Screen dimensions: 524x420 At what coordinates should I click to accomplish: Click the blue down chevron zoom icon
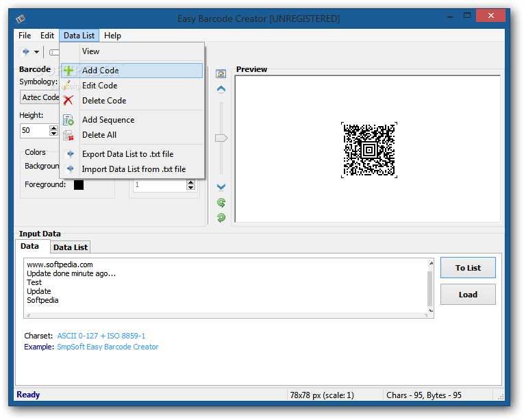point(221,186)
